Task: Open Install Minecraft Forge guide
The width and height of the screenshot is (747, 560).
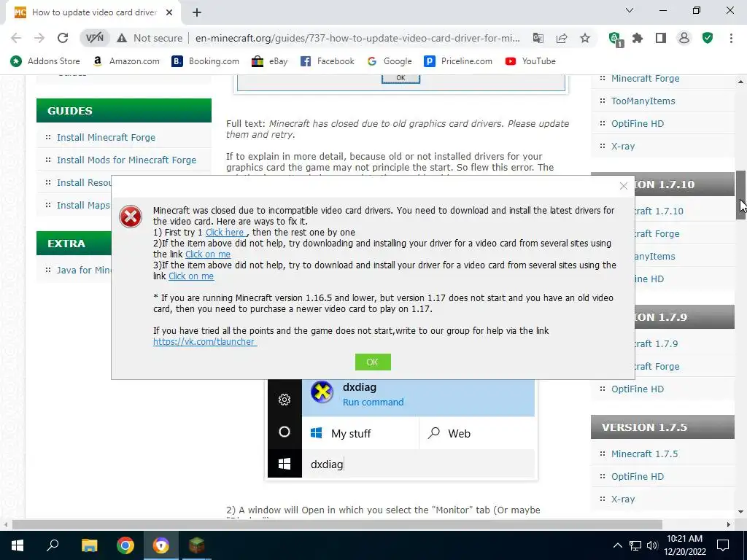Action: pyautogui.click(x=106, y=138)
